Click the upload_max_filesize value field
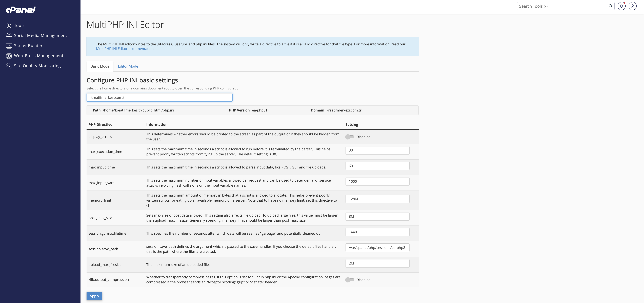 377,263
